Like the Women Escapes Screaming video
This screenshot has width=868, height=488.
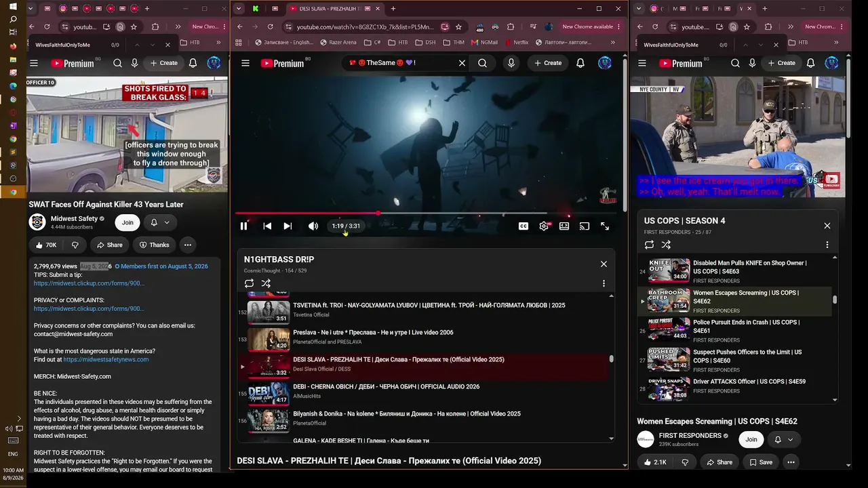656,462
